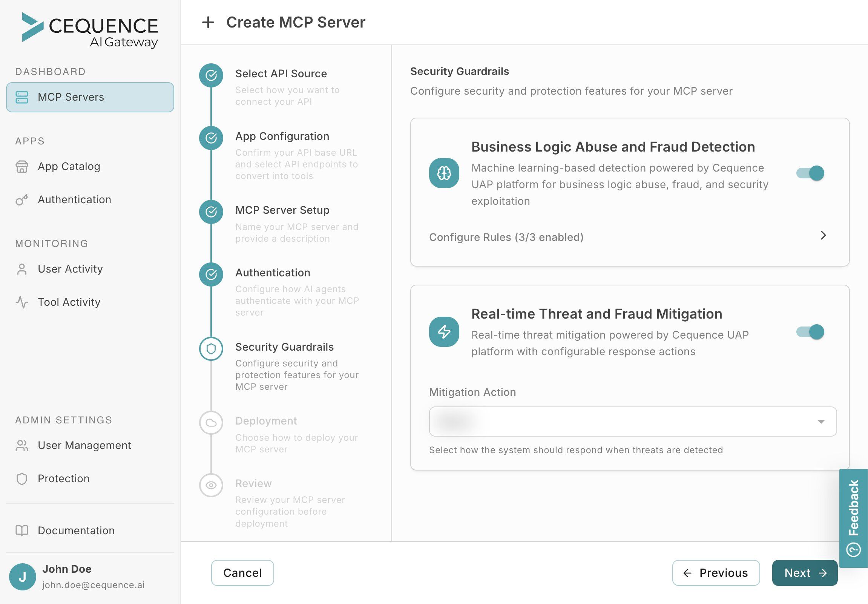Open the Feedback side tab
Screen dimensions: 868x604
853,518
